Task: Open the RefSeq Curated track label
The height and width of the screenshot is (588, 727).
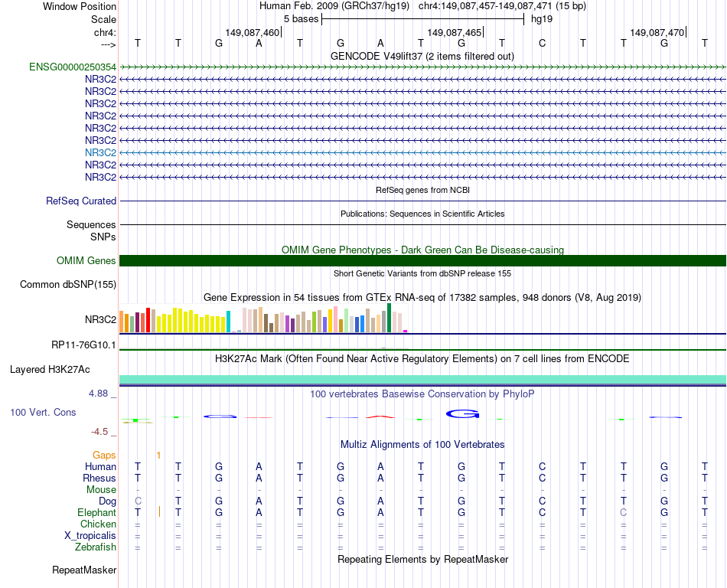Action: point(81,201)
